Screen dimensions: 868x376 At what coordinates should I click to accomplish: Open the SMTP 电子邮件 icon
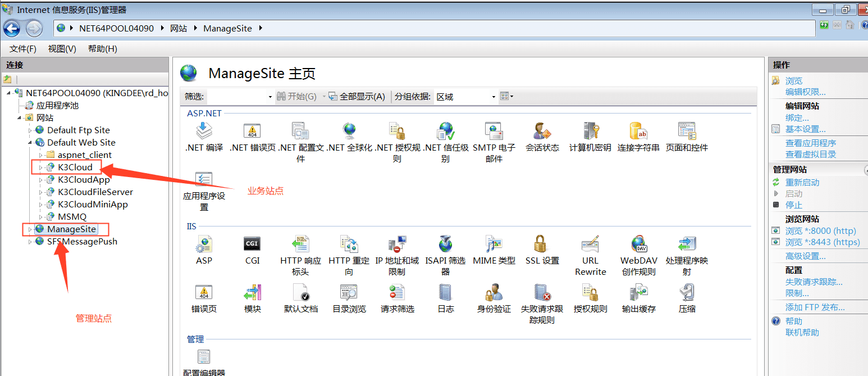click(494, 131)
